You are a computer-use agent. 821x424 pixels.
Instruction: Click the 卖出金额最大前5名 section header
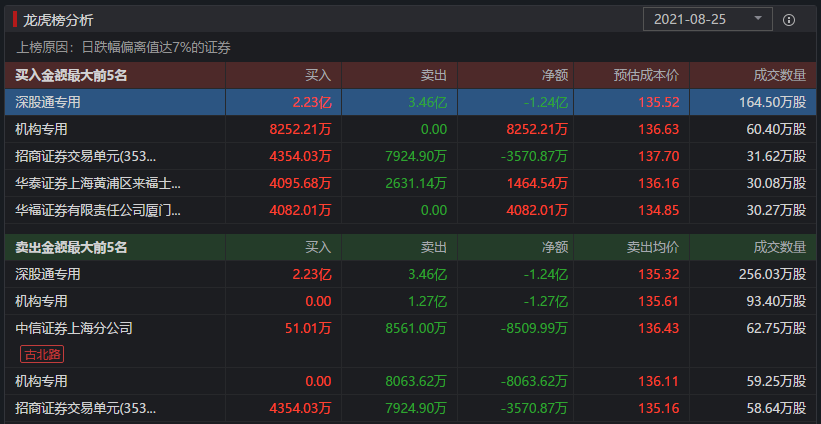click(x=71, y=247)
